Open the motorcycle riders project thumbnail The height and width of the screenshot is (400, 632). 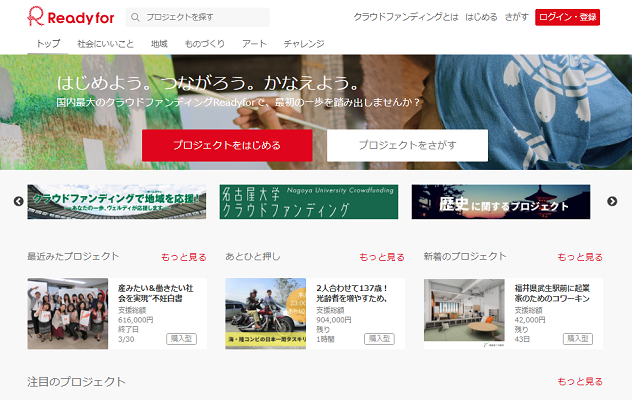(x=266, y=313)
